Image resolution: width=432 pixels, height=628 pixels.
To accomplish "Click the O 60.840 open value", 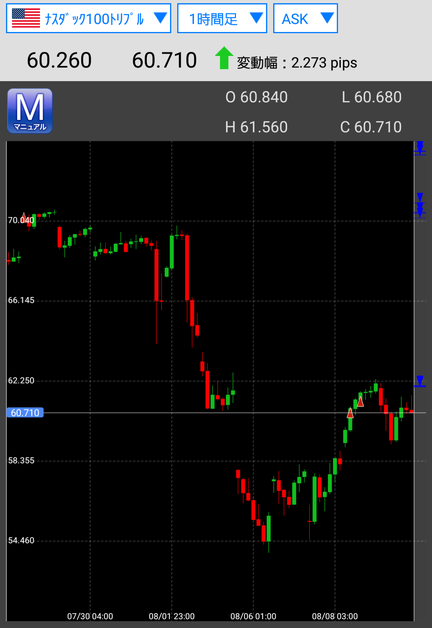I will (256, 97).
